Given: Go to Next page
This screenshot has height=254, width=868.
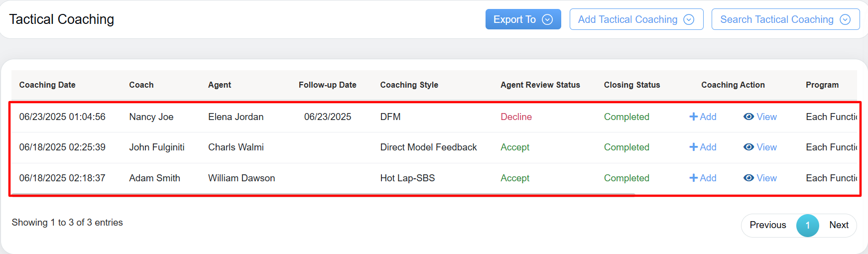Looking at the screenshot, I should [x=839, y=225].
